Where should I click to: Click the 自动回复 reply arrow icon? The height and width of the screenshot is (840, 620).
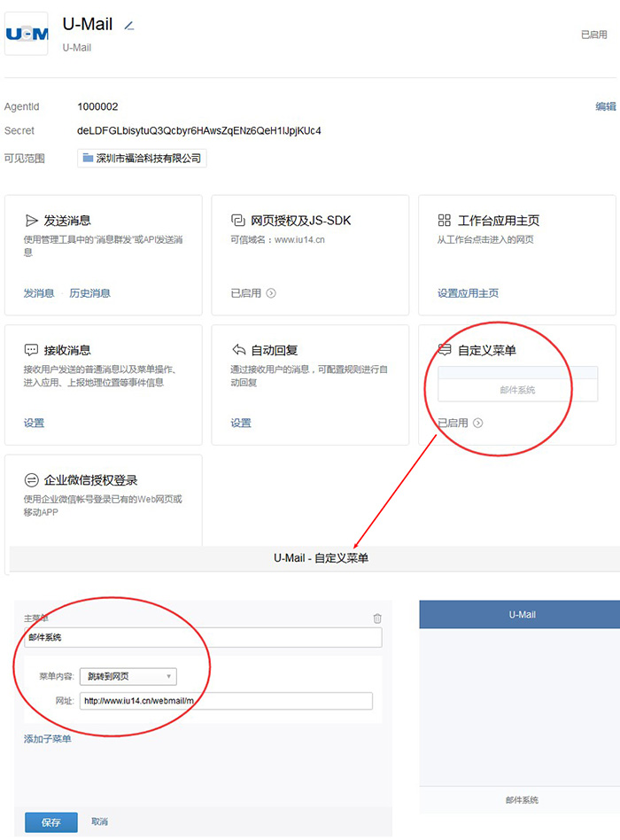pyautogui.click(x=239, y=350)
